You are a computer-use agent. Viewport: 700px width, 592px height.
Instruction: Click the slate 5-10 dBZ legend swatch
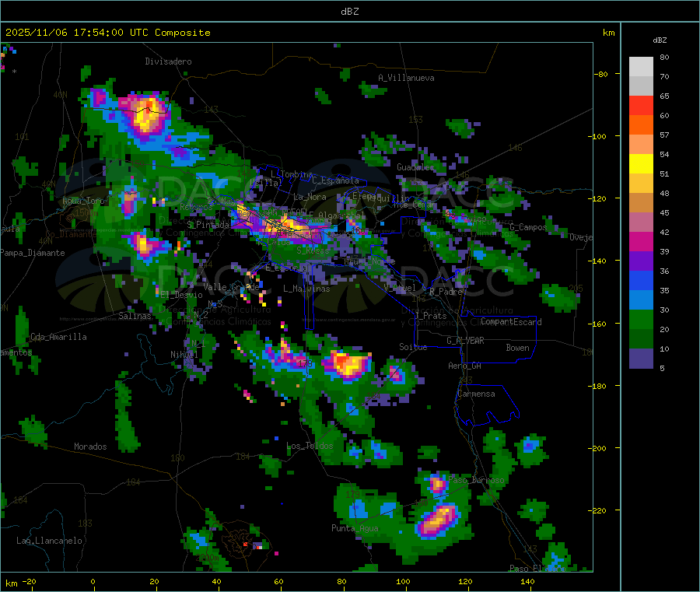641,359
